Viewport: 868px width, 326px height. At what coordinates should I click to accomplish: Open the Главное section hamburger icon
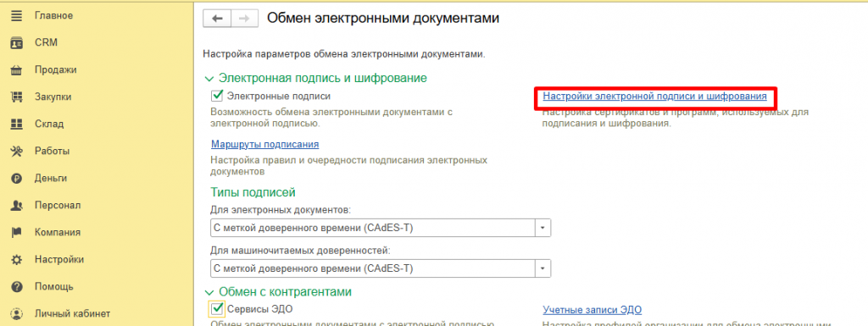17,16
